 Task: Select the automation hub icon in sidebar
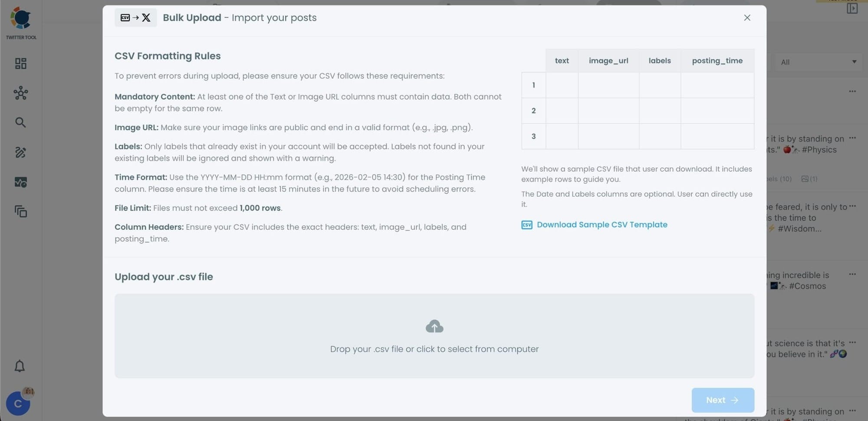20,93
